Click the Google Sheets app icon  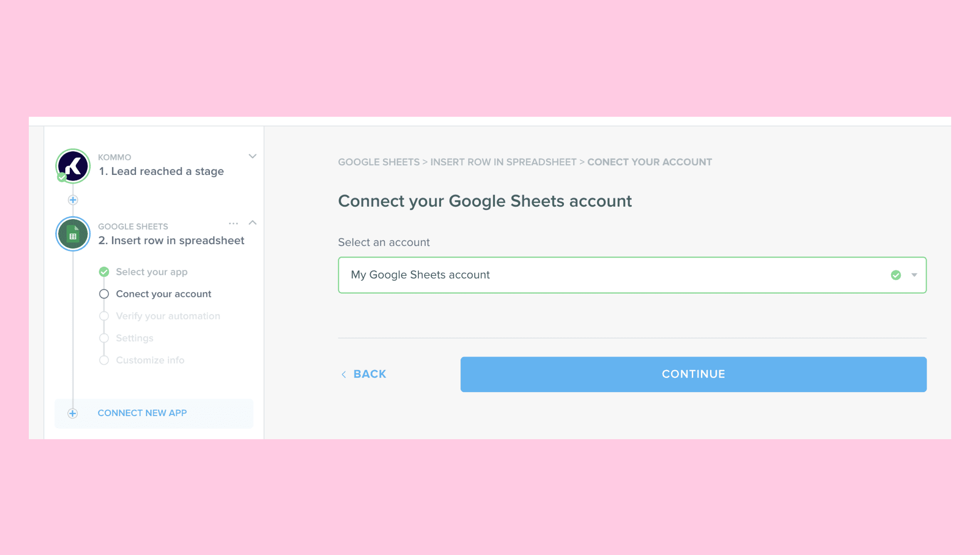coord(73,234)
